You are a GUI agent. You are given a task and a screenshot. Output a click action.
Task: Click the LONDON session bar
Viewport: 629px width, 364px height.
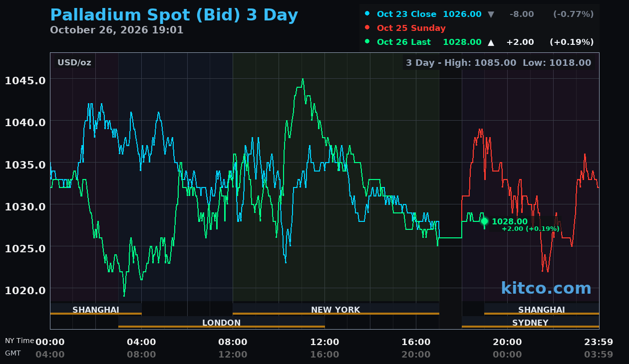[x=222, y=322]
